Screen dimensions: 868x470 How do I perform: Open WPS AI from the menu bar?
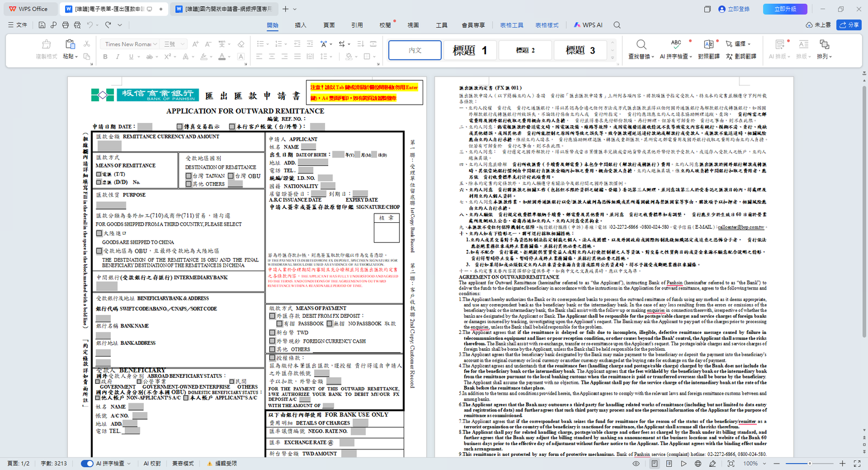pyautogui.click(x=588, y=25)
